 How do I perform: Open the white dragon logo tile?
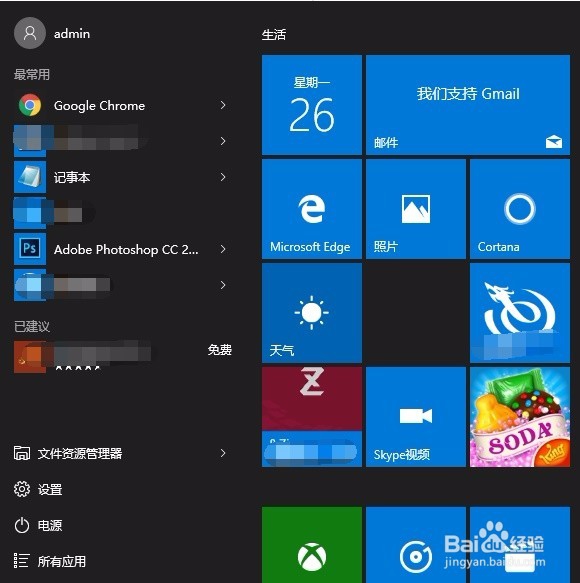[520, 313]
